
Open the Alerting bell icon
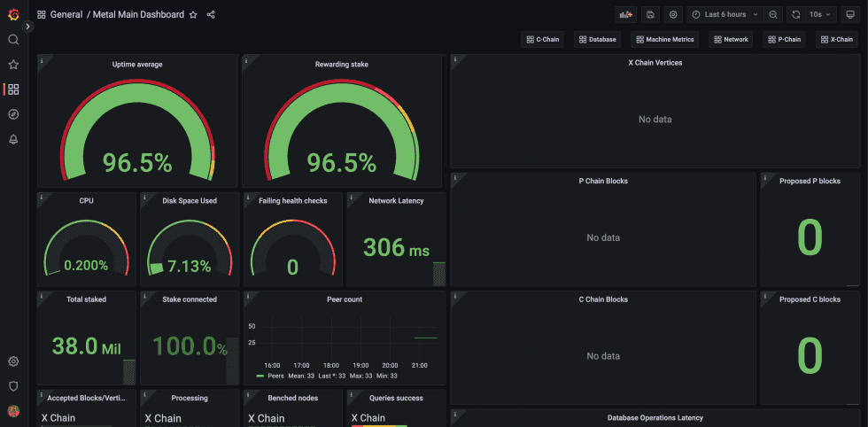[14, 139]
